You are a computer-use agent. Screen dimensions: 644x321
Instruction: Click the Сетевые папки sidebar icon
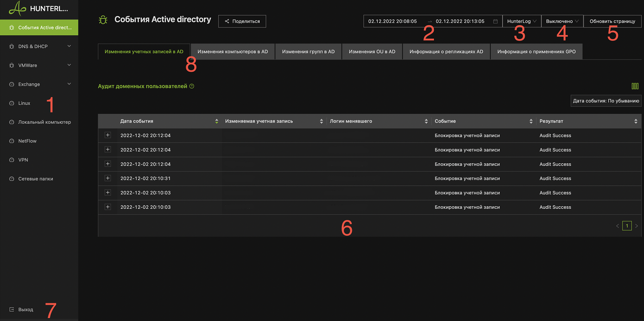click(12, 179)
